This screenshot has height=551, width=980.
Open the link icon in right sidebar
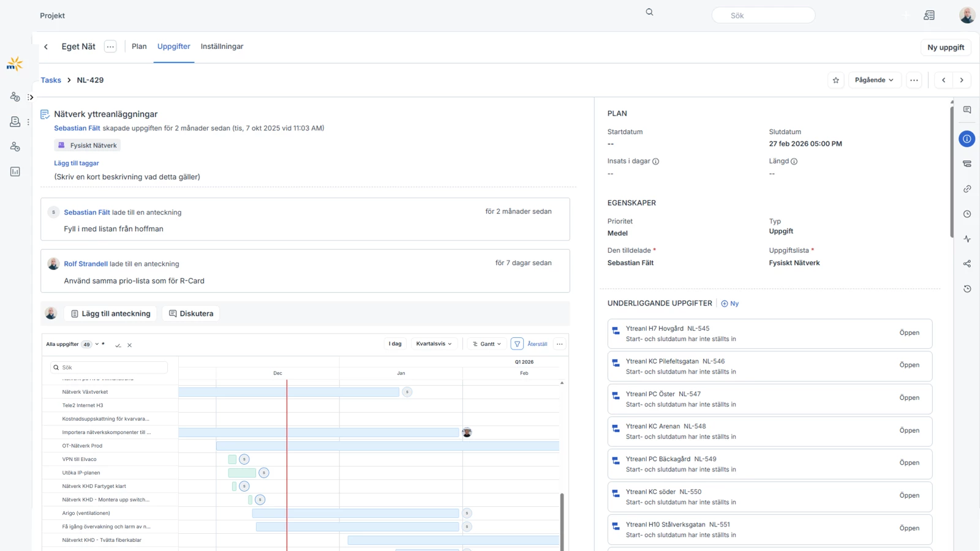tap(967, 189)
